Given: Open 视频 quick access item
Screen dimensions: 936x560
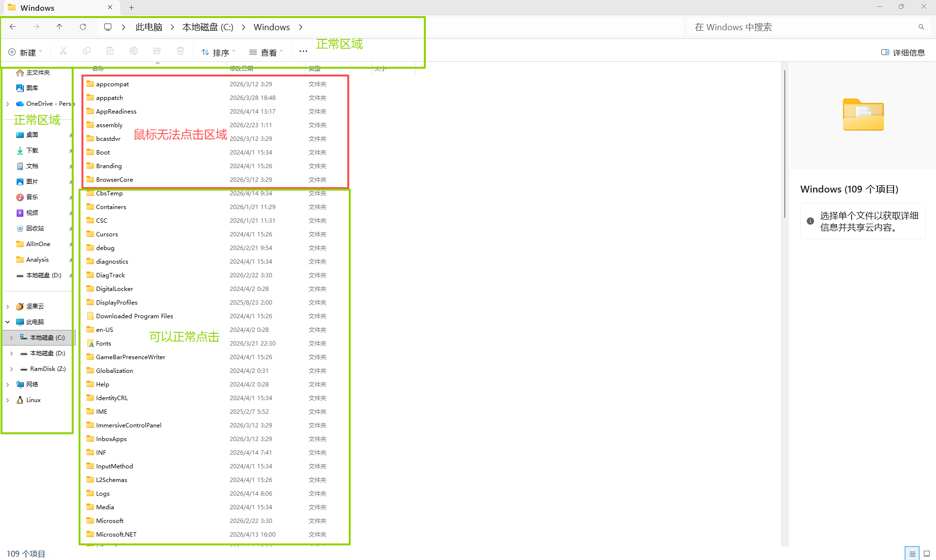Looking at the screenshot, I should pos(32,213).
